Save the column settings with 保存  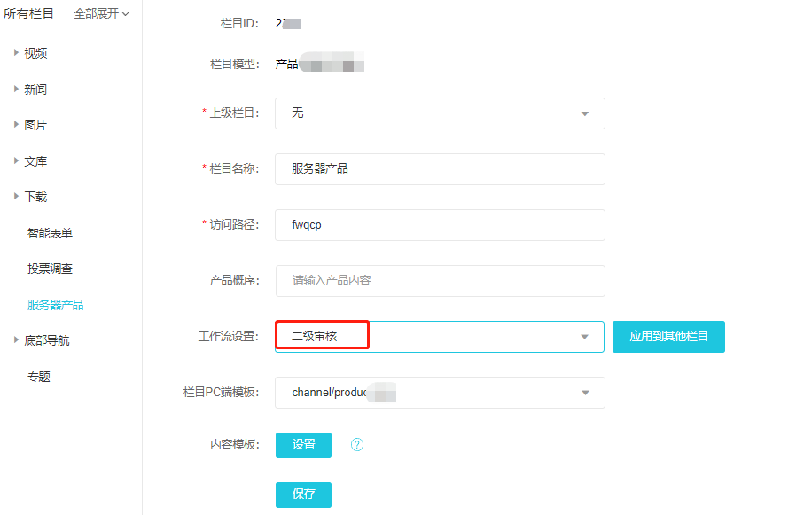[303, 495]
